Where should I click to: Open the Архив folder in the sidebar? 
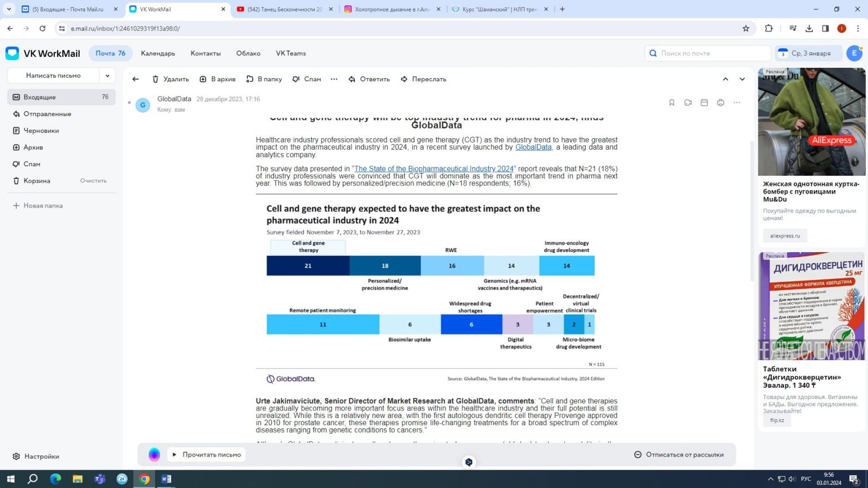[61, 147]
